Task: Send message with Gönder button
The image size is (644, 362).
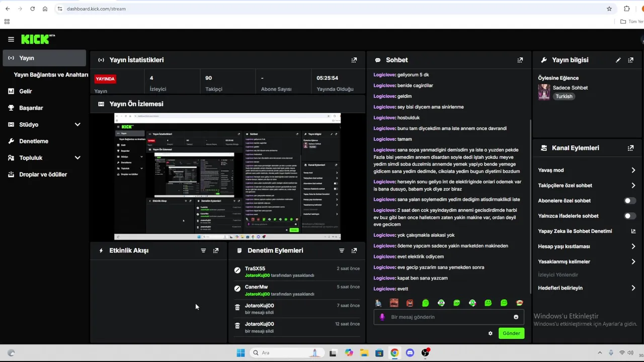Action: pos(511,333)
